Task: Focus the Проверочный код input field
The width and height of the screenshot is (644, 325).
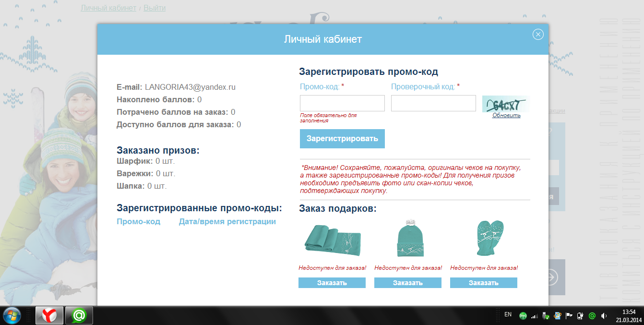Action: click(433, 103)
